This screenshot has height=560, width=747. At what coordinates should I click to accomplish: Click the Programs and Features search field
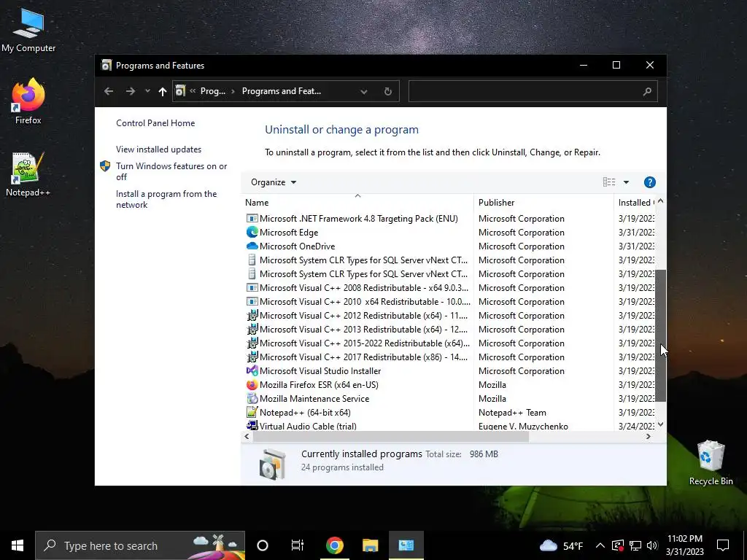click(533, 91)
